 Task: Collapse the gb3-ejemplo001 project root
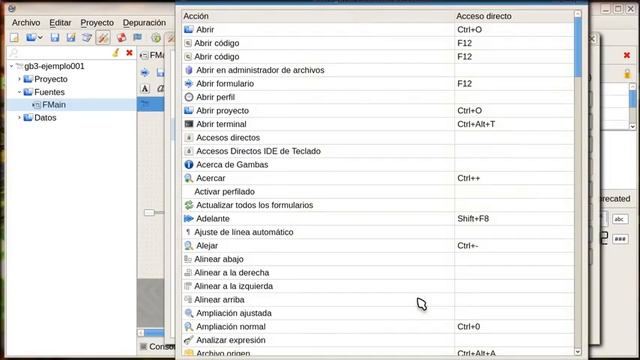coord(12,66)
